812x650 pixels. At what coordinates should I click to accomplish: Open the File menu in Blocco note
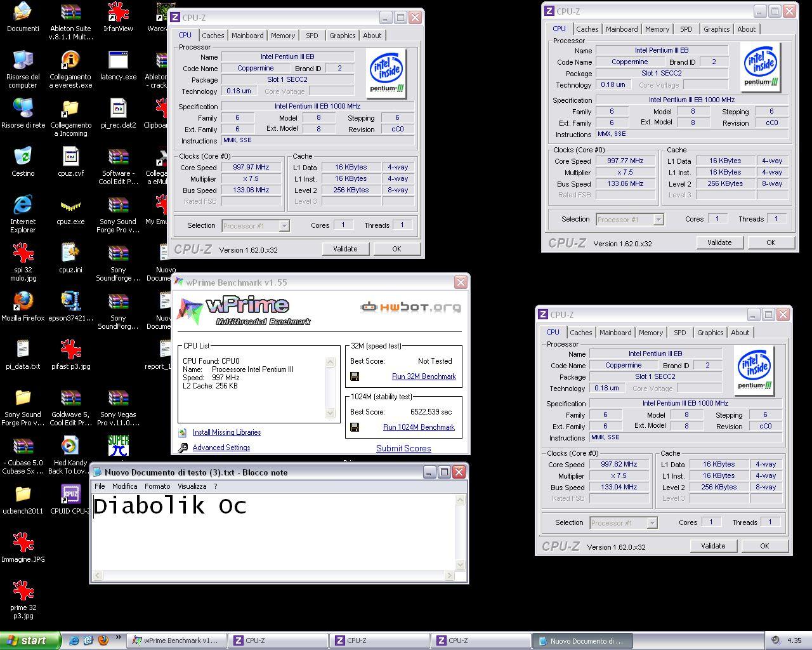[x=100, y=486]
